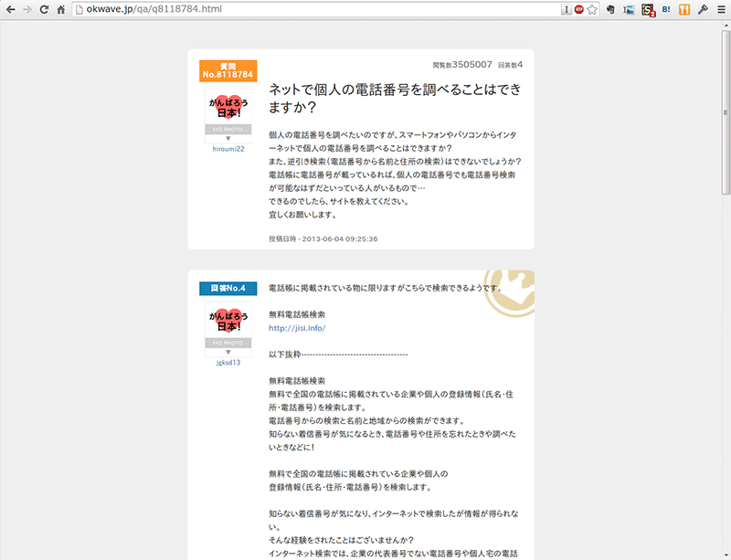Click the questioner's がんばろう日本 avatar image

tap(228, 107)
